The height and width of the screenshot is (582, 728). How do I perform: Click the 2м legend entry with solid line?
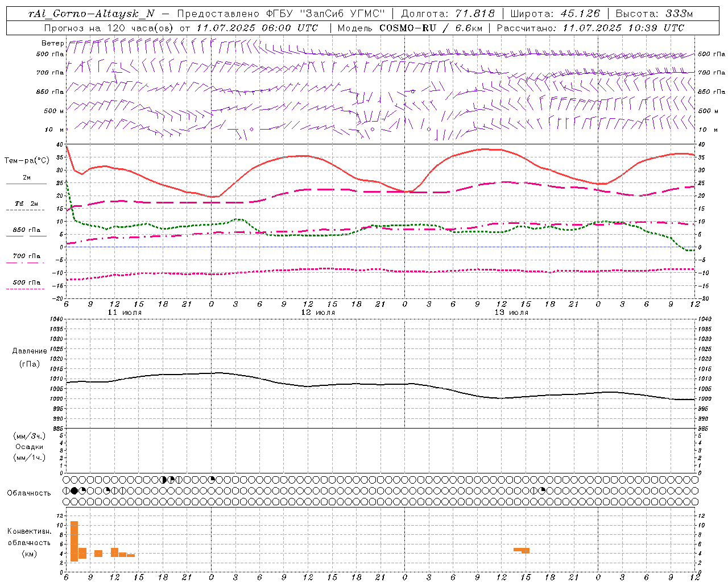[26, 180]
